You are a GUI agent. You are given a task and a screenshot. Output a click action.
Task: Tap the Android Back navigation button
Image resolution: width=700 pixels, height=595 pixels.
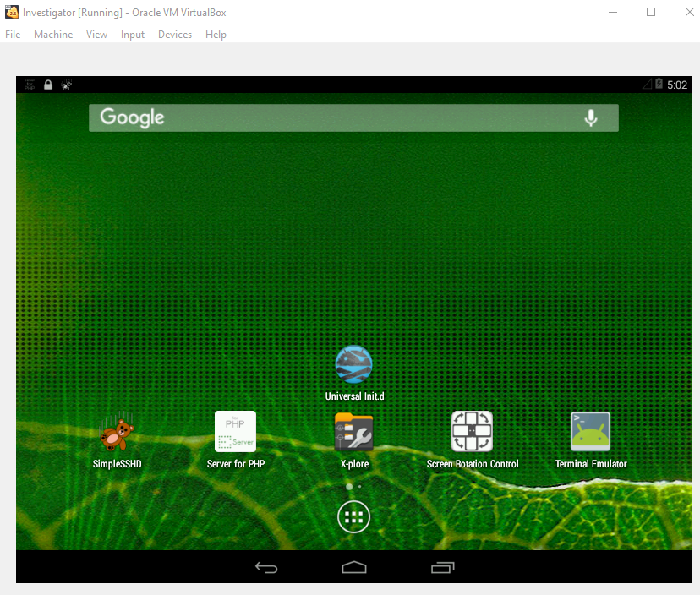[x=266, y=567]
